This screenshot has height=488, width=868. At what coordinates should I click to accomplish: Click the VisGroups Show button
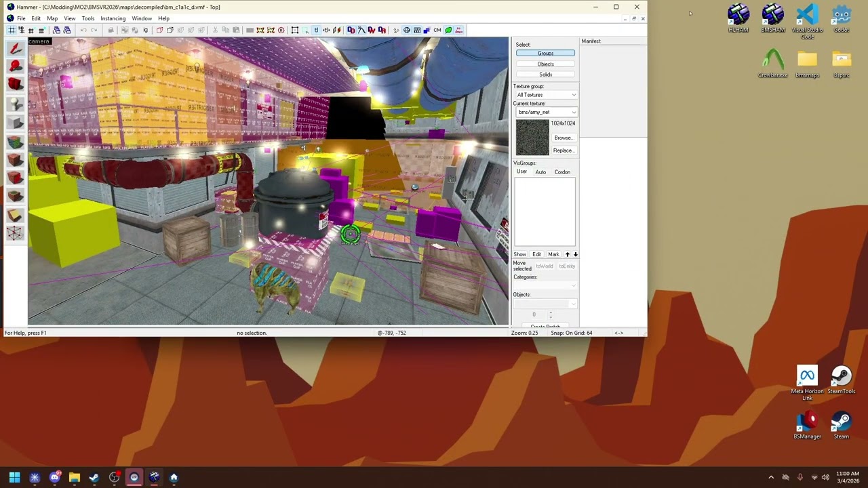(519, 254)
